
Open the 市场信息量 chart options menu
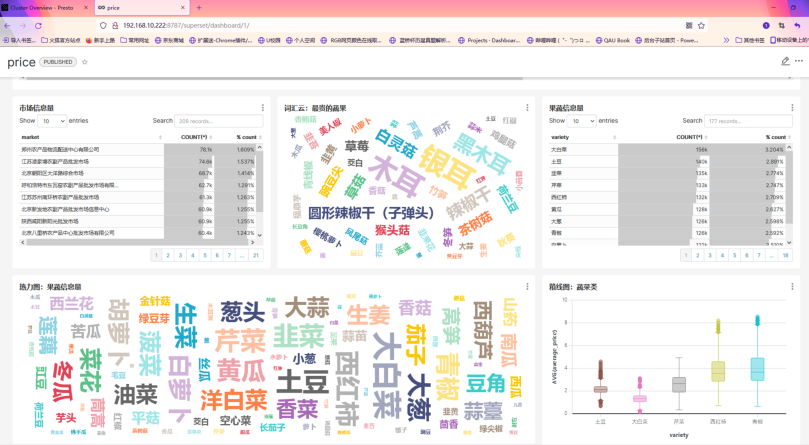coord(263,107)
